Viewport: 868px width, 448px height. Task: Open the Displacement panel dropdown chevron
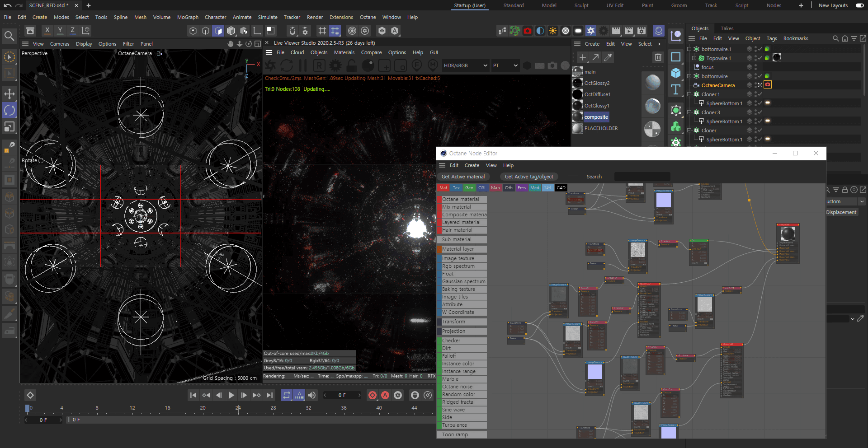tap(862, 201)
